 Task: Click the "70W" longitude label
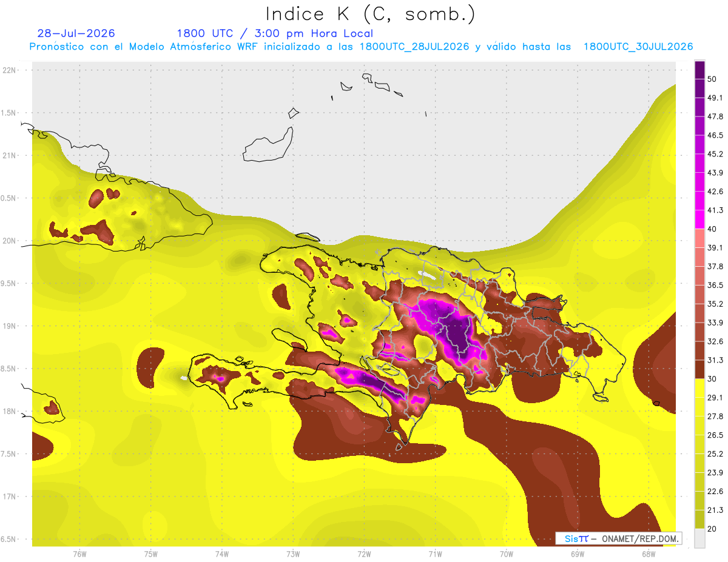(507, 554)
